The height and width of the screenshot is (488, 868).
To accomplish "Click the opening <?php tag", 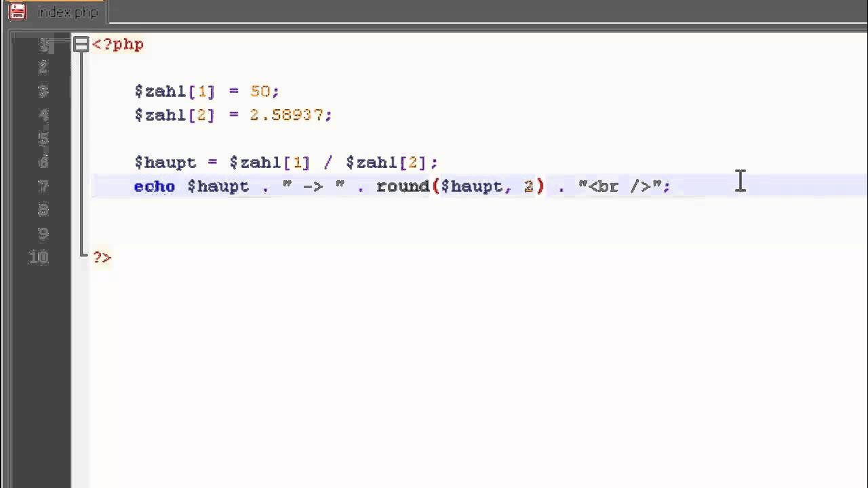I will coord(118,45).
